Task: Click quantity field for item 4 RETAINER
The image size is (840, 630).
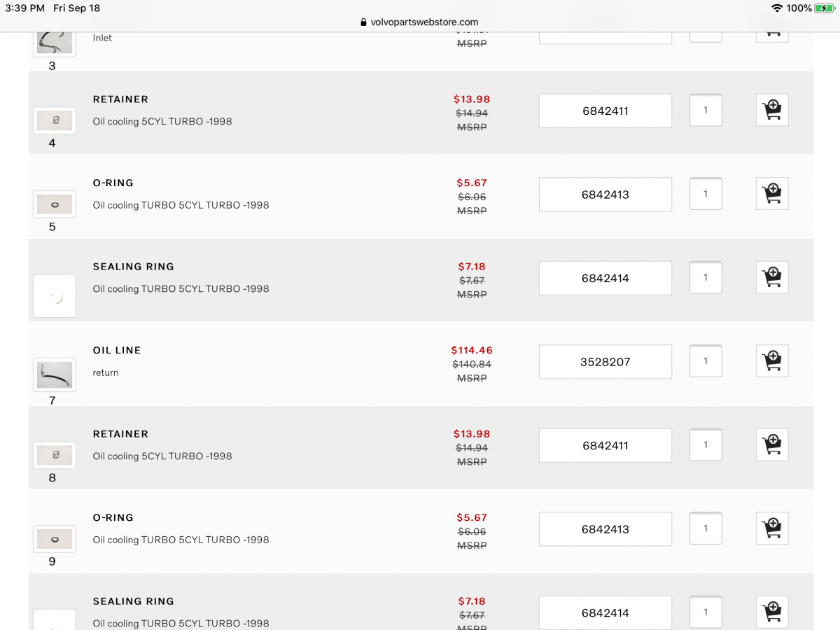Action: click(705, 110)
